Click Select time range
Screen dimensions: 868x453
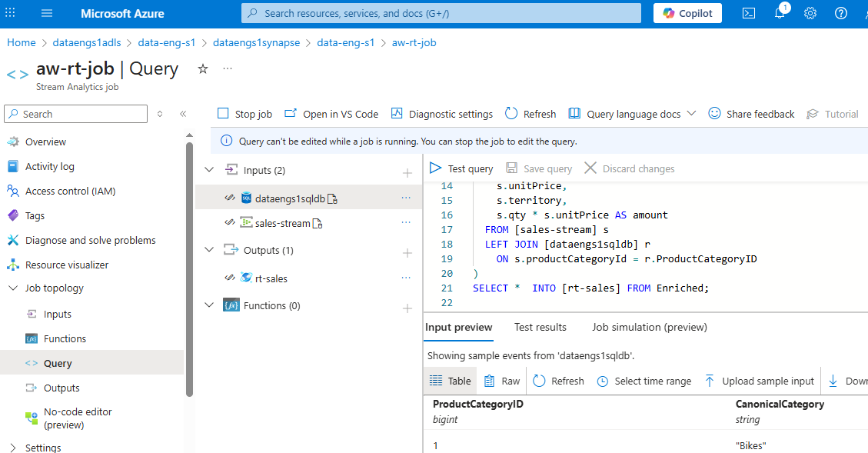tap(644, 381)
